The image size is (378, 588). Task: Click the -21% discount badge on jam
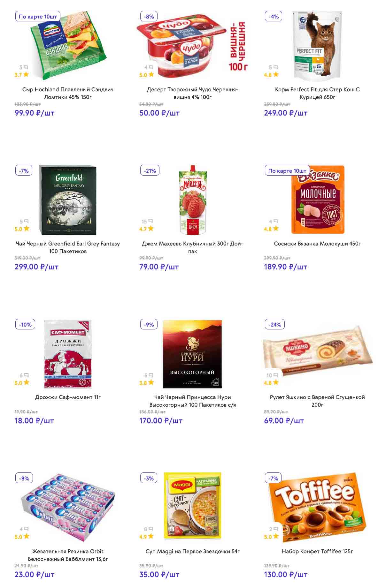[x=150, y=171]
